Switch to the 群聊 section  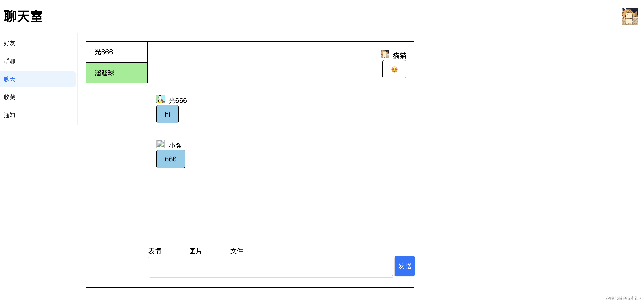coord(10,61)
